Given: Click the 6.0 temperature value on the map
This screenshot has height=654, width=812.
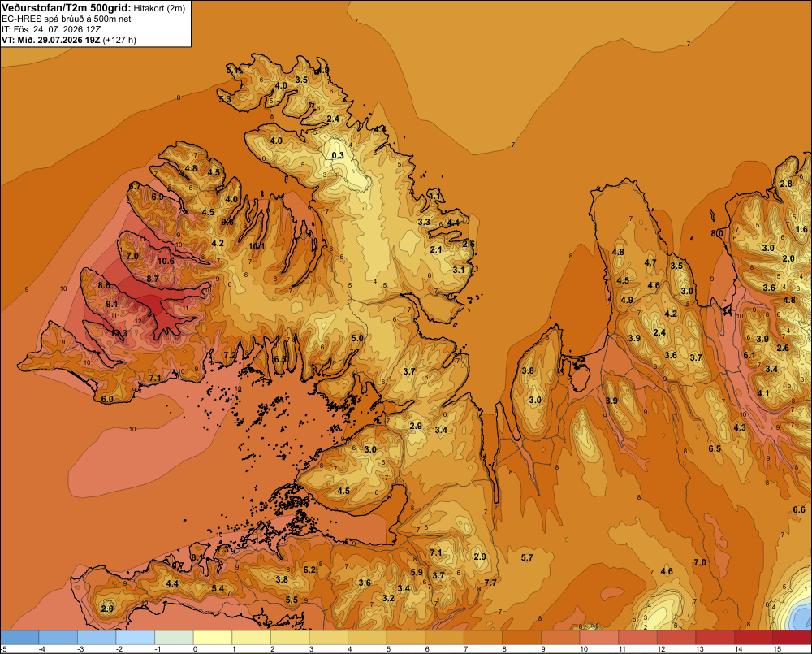Looking at the screenshot, I should (107, 399).
